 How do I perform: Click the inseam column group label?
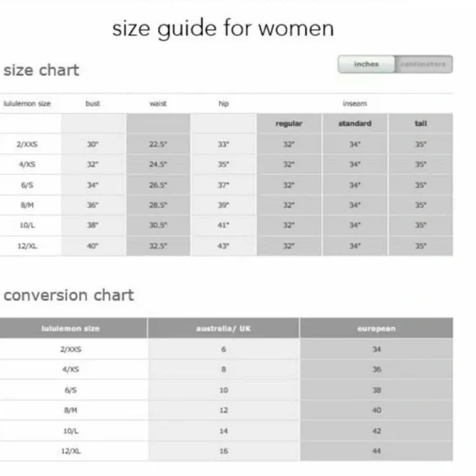coord(355,103)
